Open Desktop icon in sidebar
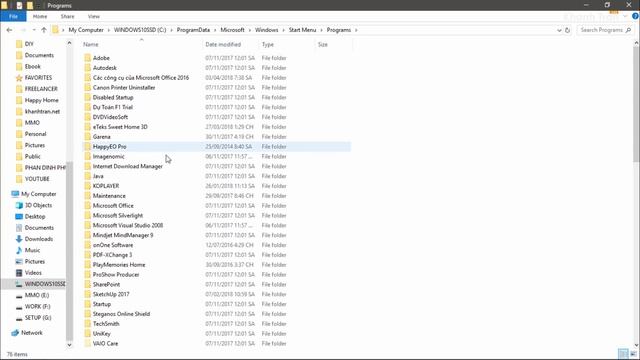640x360 pixels. tap(19, 216)
